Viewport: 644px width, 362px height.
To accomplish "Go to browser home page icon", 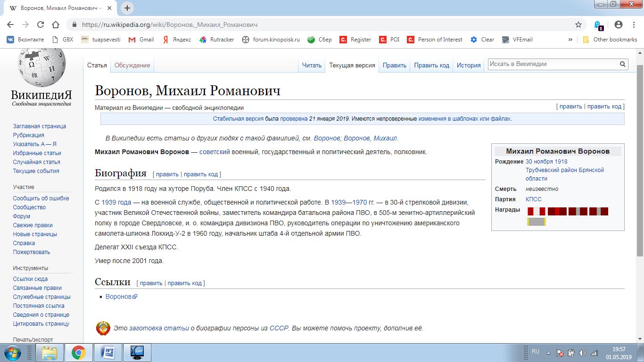I will [56, 25].
